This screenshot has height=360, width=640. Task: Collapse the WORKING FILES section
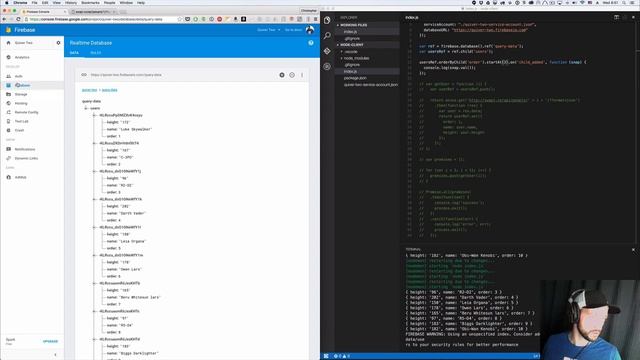pos(352,25)
